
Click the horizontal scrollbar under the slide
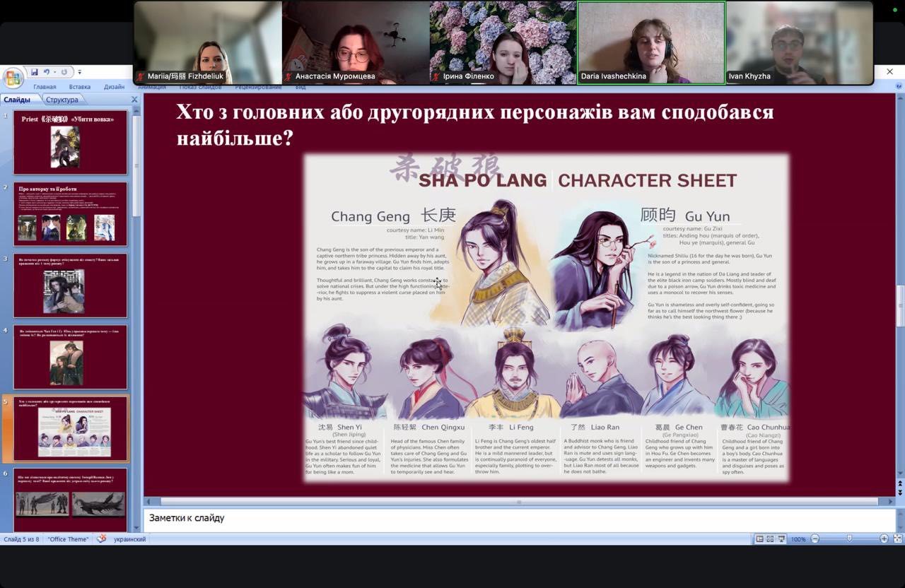click(x=519, y=501)
